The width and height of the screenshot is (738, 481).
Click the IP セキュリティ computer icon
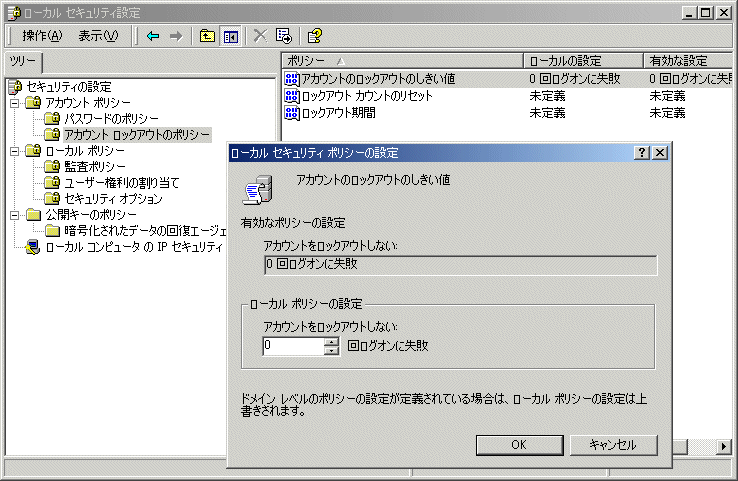33,247
